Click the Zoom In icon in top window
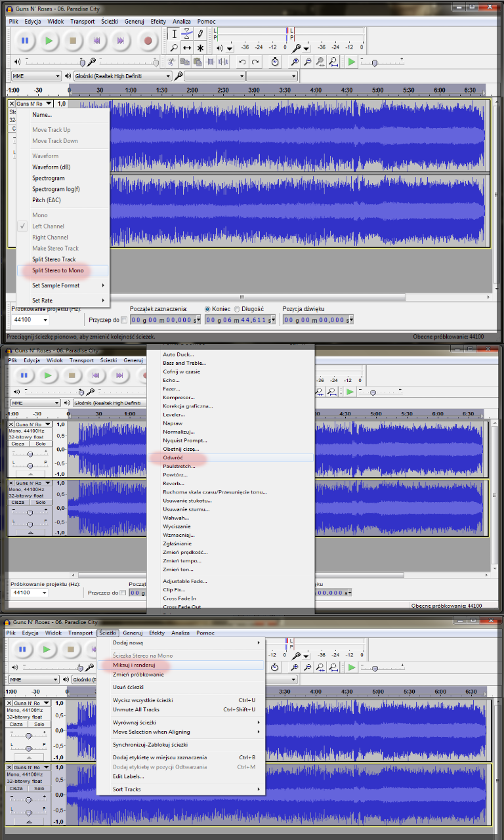Viewport: 504px width, 840px height. coord(295,62)
